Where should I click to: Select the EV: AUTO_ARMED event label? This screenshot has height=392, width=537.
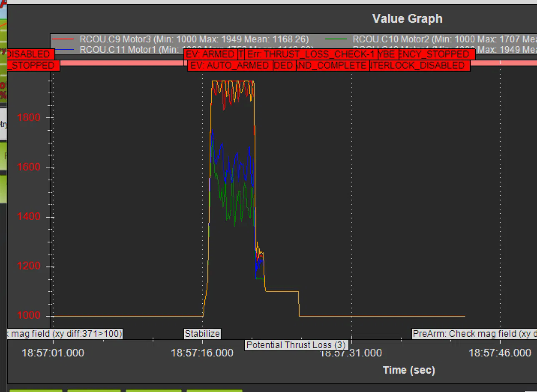point(230,66)
